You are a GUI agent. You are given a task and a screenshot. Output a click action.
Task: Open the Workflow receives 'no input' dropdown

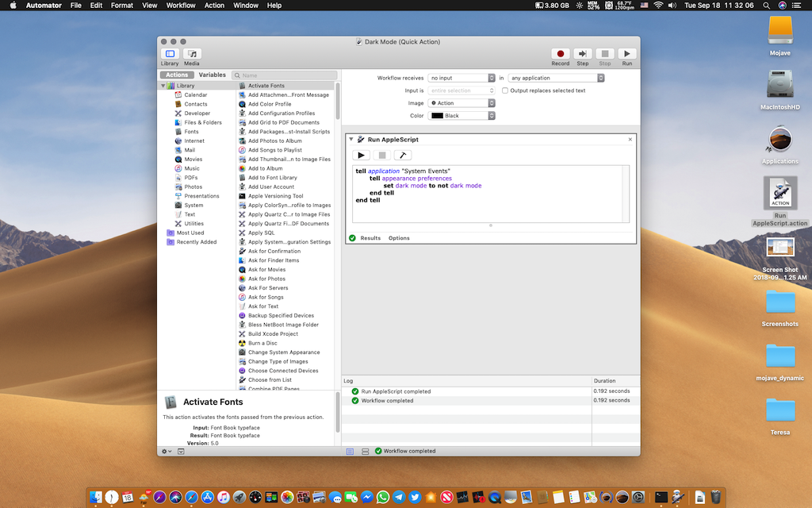462,78
